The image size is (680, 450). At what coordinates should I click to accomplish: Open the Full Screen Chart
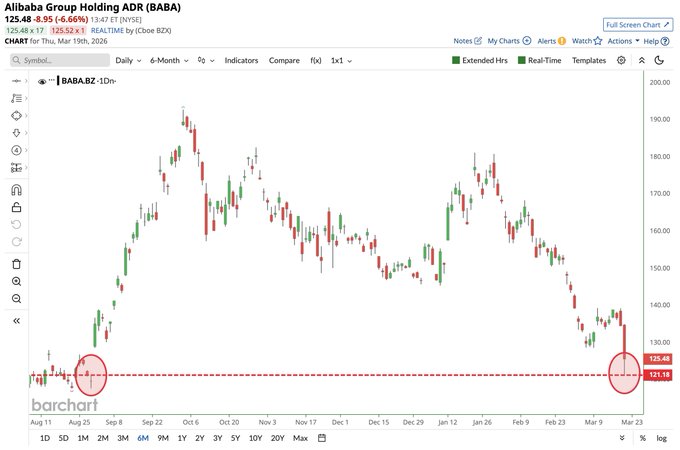coord(638,25)
